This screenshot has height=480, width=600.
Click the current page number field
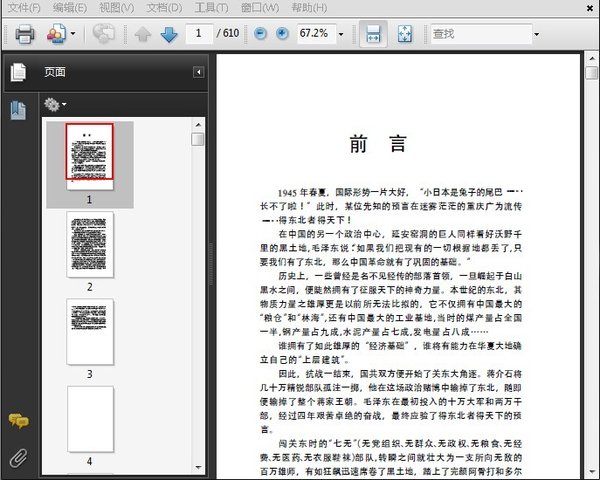(x=200, y=34)
